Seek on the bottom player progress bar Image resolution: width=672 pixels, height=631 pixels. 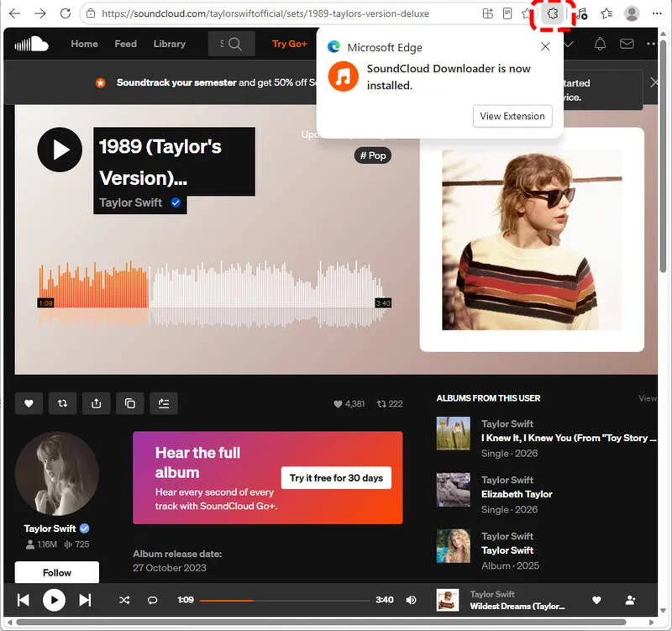285,601
